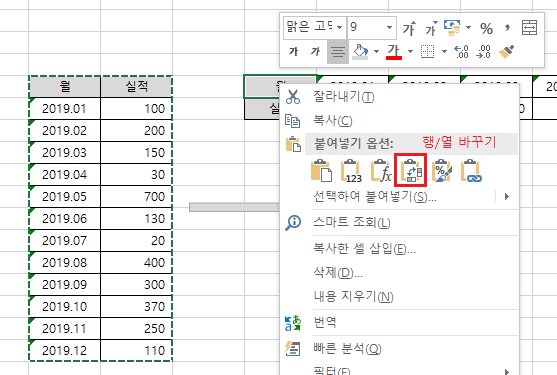This screenshot has height=375, width=557.
Task: Choose 스마트 조회(L) menu item
Action: (x=352, y=222)
